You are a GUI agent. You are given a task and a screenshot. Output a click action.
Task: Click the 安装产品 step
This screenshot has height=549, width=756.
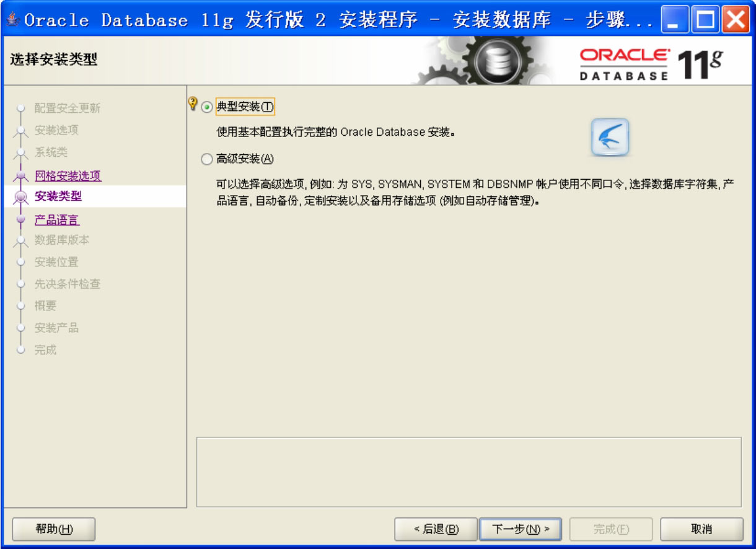[56, 328]
